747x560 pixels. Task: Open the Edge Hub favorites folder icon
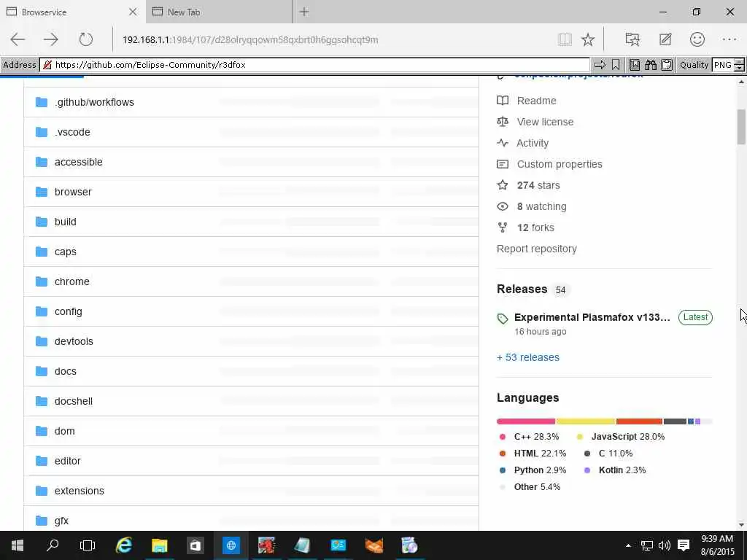click(632, 39)
